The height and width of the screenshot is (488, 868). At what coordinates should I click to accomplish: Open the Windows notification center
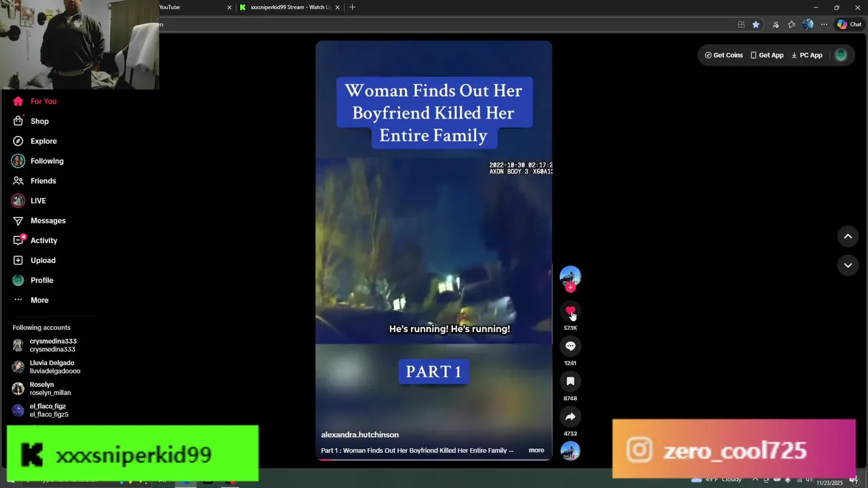(854, 481)
